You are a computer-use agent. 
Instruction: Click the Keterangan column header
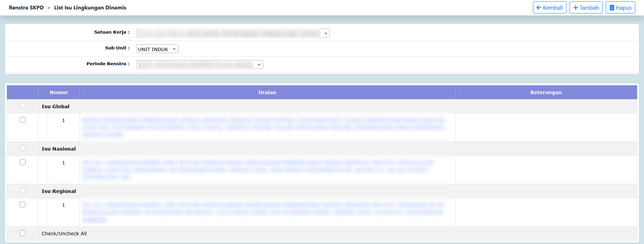coord(546,92)
